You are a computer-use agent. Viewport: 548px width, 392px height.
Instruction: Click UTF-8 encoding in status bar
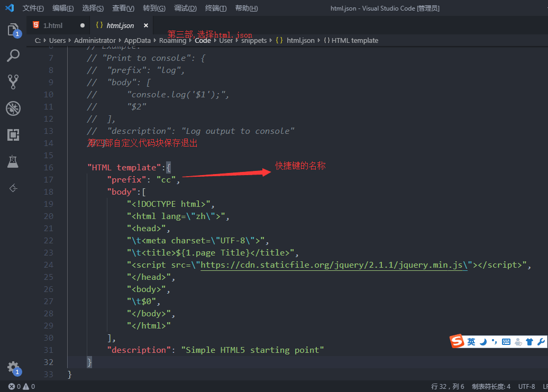[526, 386]
